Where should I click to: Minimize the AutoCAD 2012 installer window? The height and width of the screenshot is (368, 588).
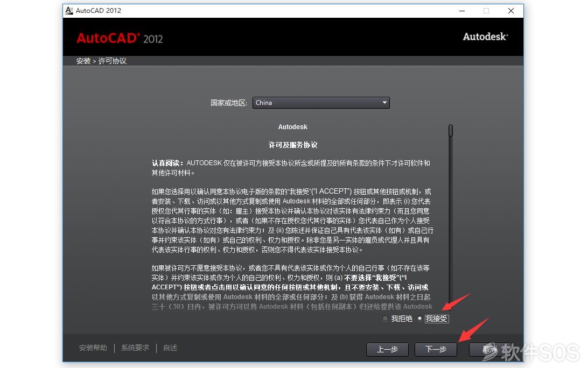pos(462,11)
